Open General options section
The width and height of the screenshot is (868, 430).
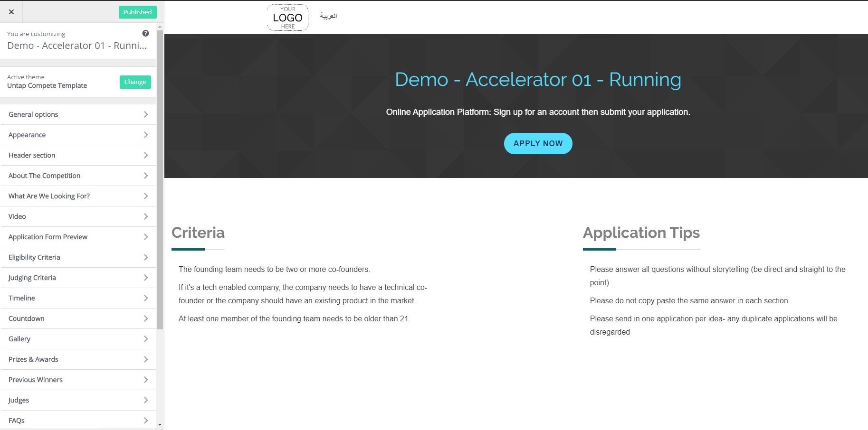(78, 114)
